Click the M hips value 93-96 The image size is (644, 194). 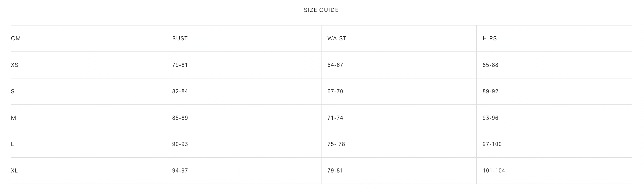pos(490,118)
